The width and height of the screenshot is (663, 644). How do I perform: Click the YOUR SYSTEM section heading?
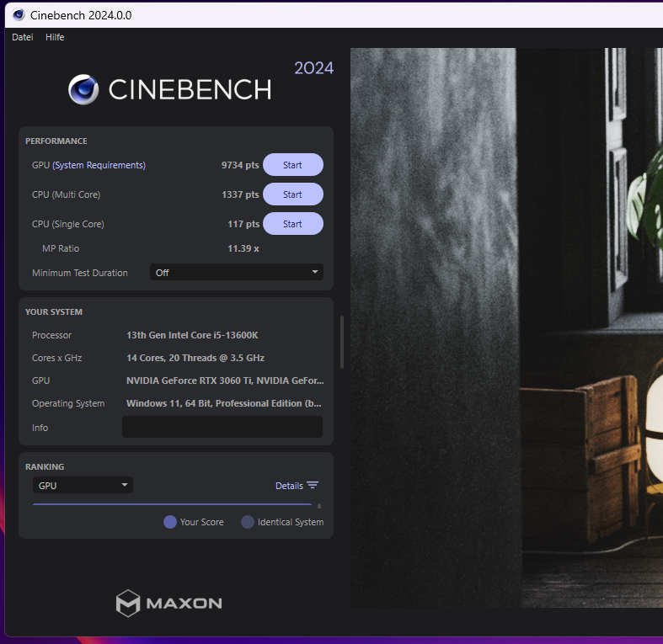point(54,311)
